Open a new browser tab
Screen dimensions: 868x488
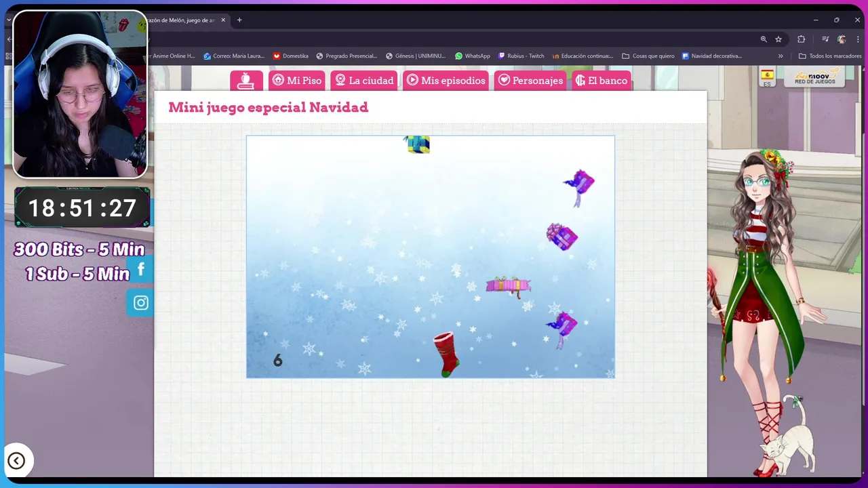pos(239,20)
